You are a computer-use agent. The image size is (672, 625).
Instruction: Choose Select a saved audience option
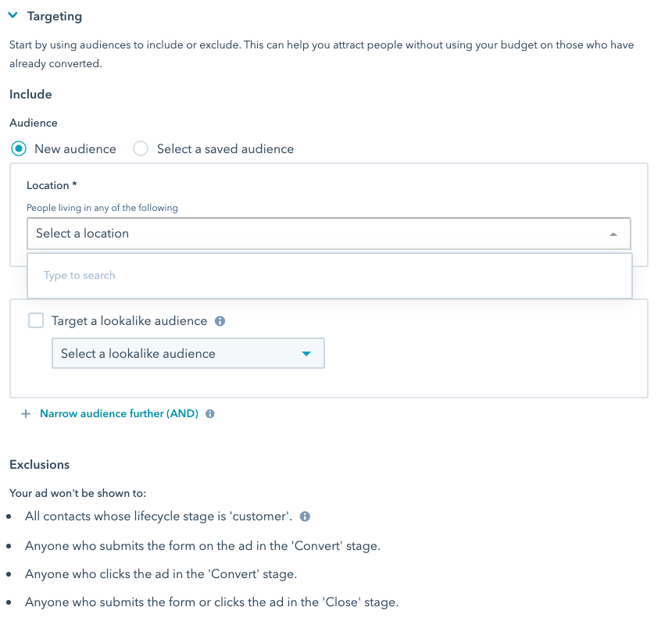[141, 148]
